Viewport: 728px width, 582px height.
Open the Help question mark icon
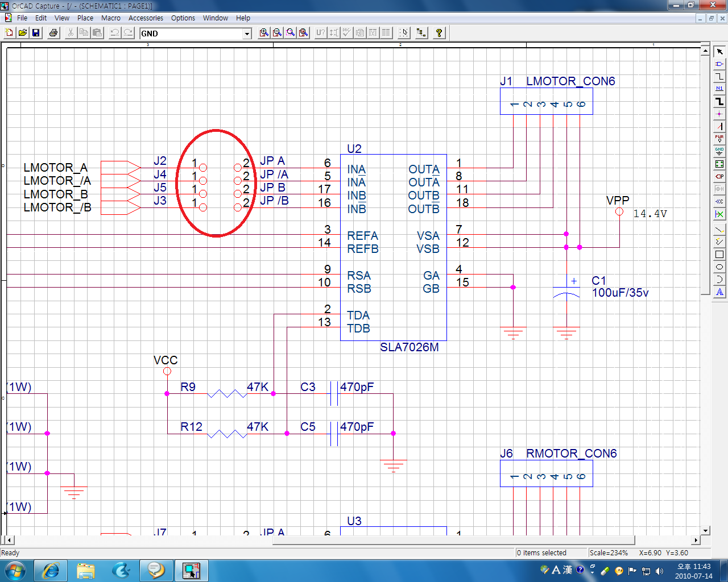coord(439,33)
